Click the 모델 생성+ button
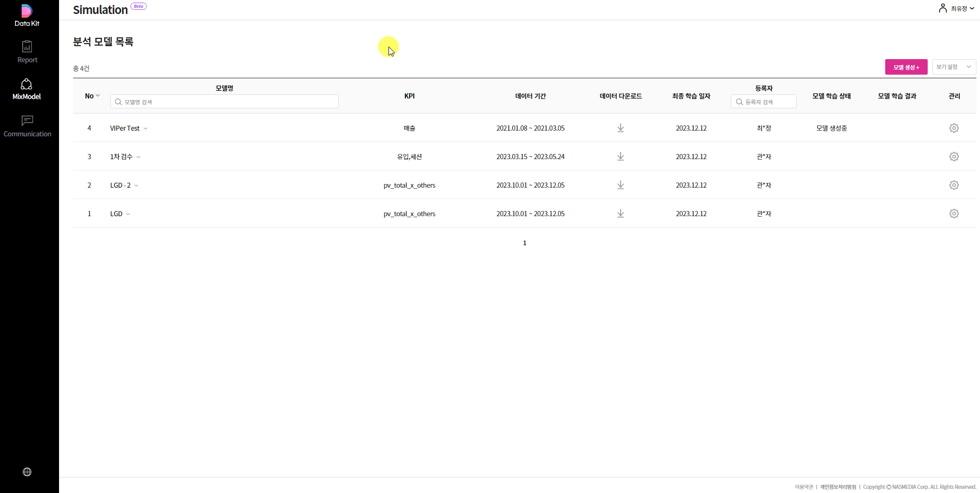Screen dimensions: 980x493 click(x=906, y=67)
